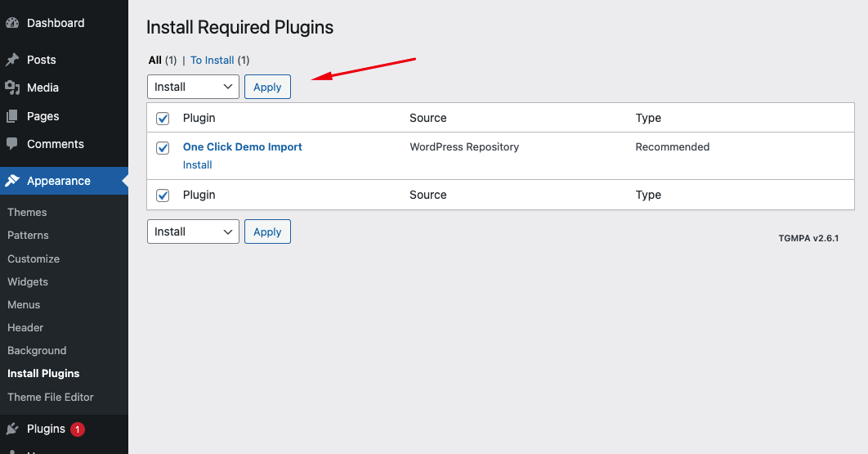Click the Dashboard gauge icon

12,23
